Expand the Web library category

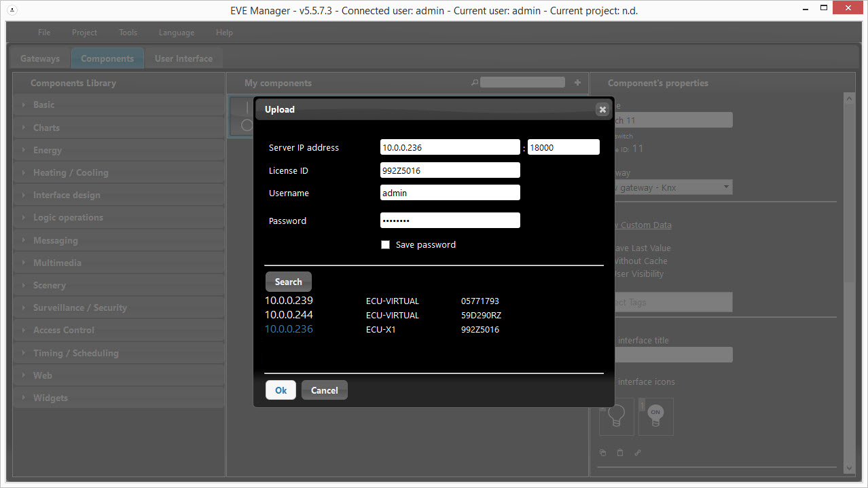[118, 375]
